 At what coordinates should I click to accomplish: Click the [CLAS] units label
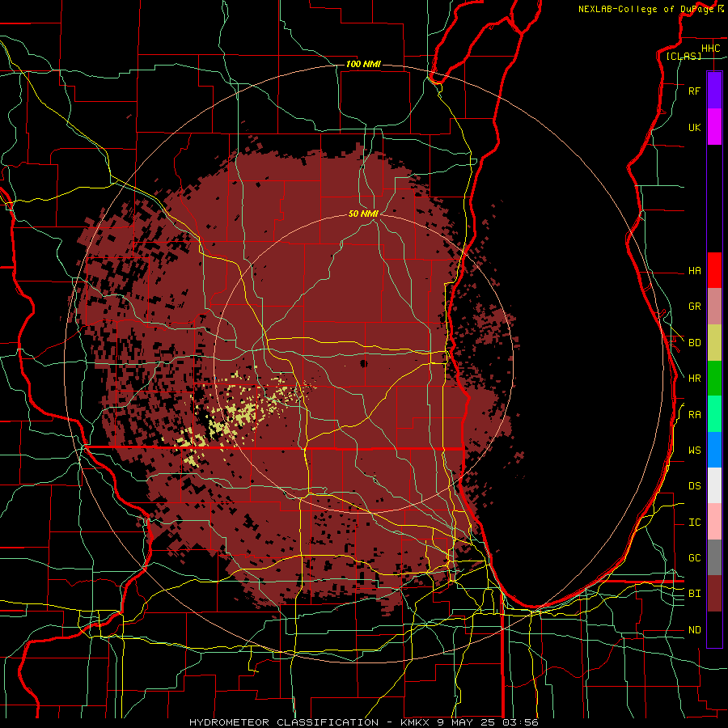(x=684, y=57)
